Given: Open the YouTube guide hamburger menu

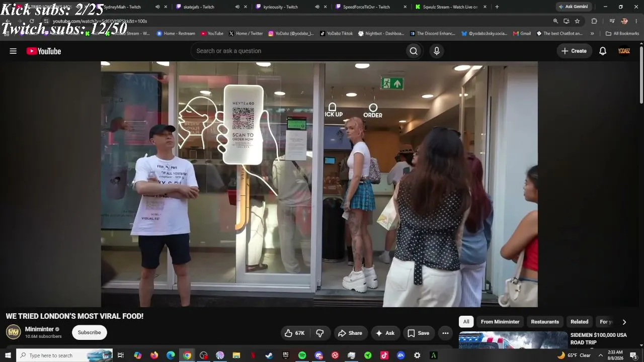Looking at the screenshot, I should point(13,51).
